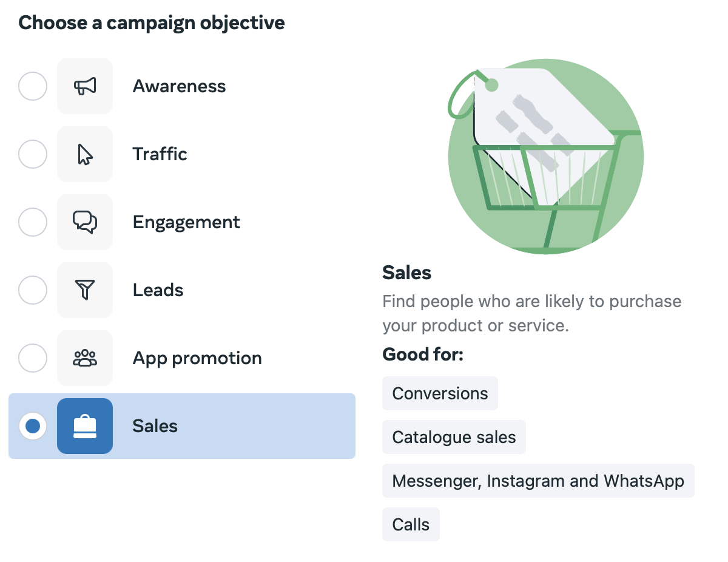This screenshot has width=728, height=562.
Task: Click the Messenger, Instagram and WhatsApp tag
Action: pos(538,481)
